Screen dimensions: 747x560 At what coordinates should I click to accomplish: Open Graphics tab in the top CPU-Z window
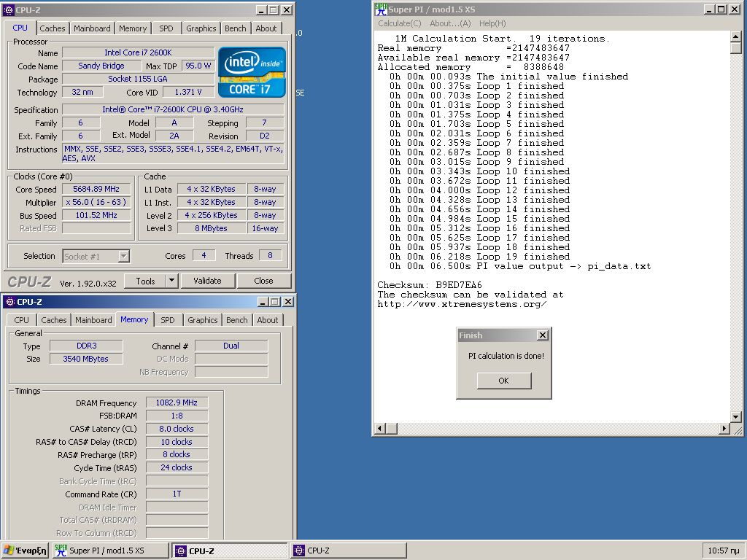[201, 28]
